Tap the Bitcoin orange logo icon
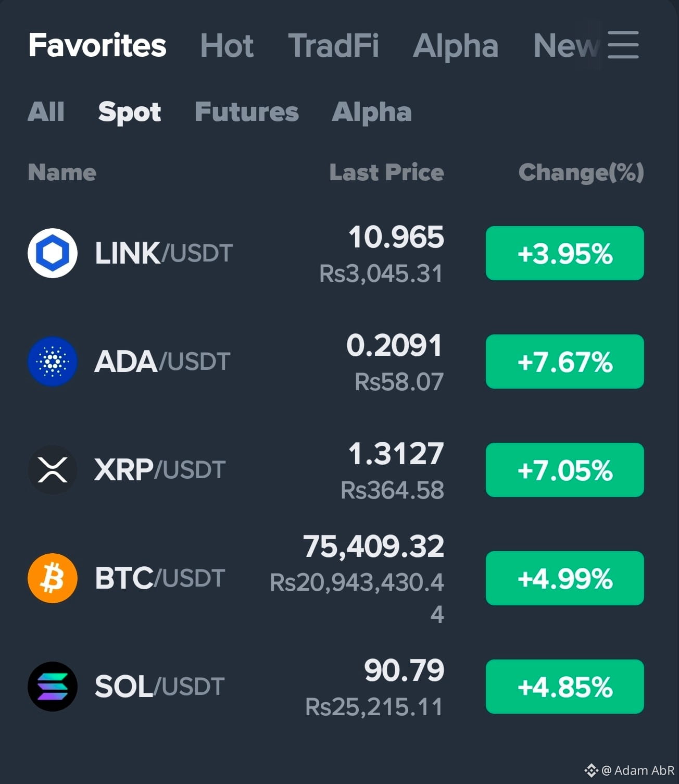 (x=53, y=578)
